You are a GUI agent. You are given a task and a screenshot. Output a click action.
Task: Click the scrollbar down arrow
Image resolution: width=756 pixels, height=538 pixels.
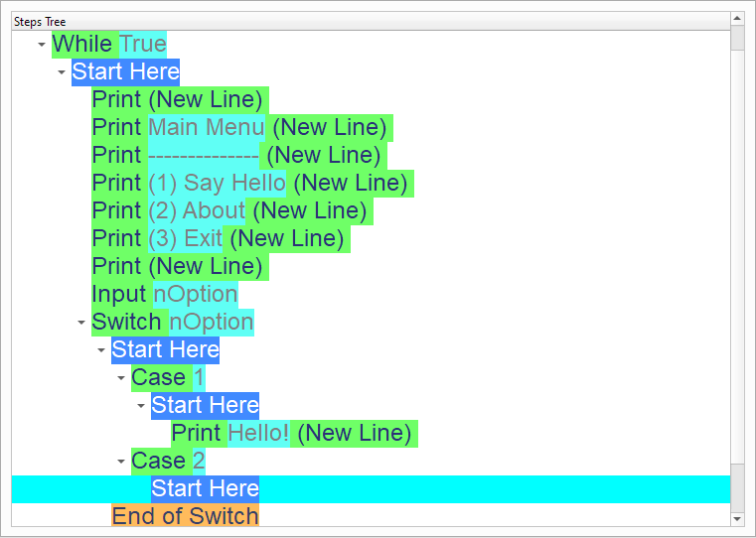[737, 518]
